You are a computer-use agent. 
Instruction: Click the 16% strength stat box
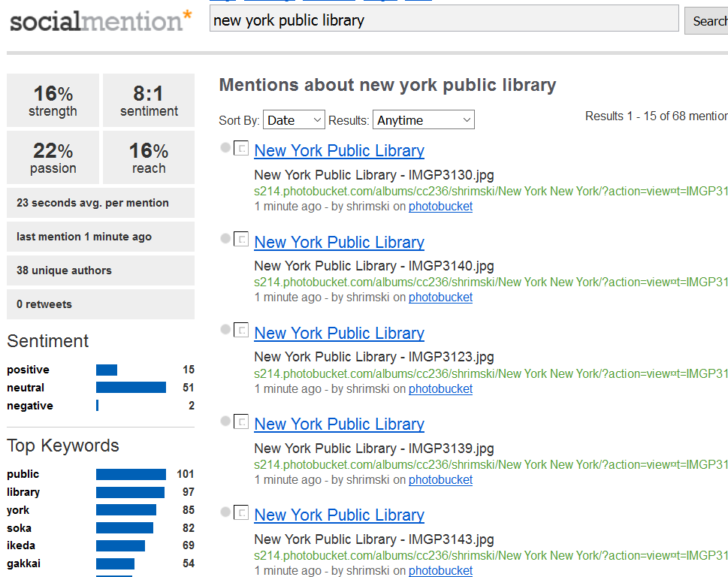(53, 100)
